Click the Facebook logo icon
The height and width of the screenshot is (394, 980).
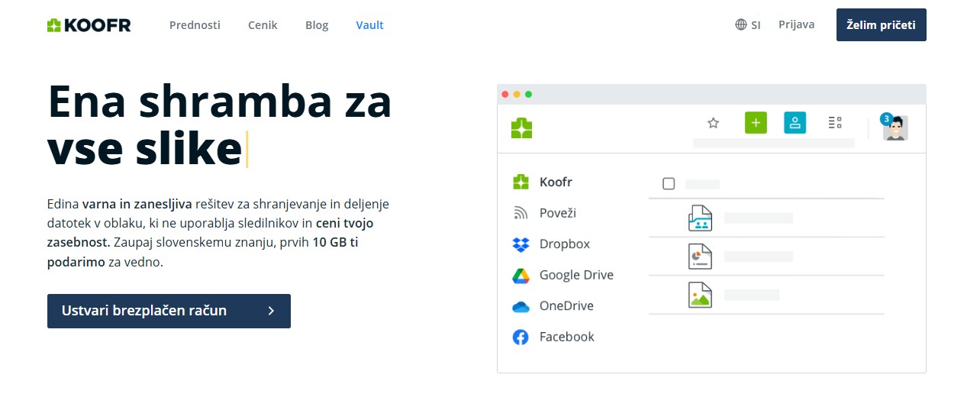point(521,337)
